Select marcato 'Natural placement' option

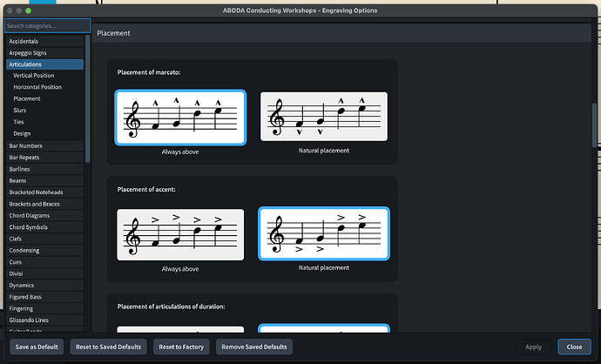(x=324, y=116)
